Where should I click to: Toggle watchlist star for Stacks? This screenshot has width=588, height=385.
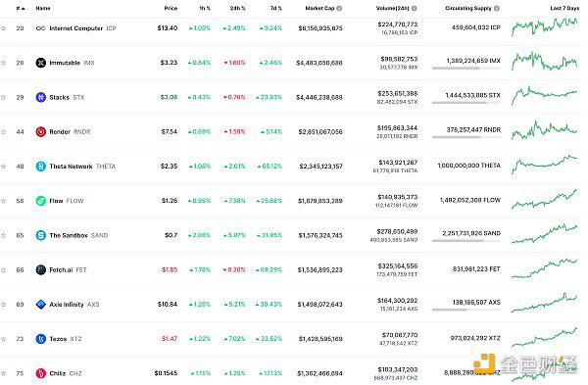[4, 97]
